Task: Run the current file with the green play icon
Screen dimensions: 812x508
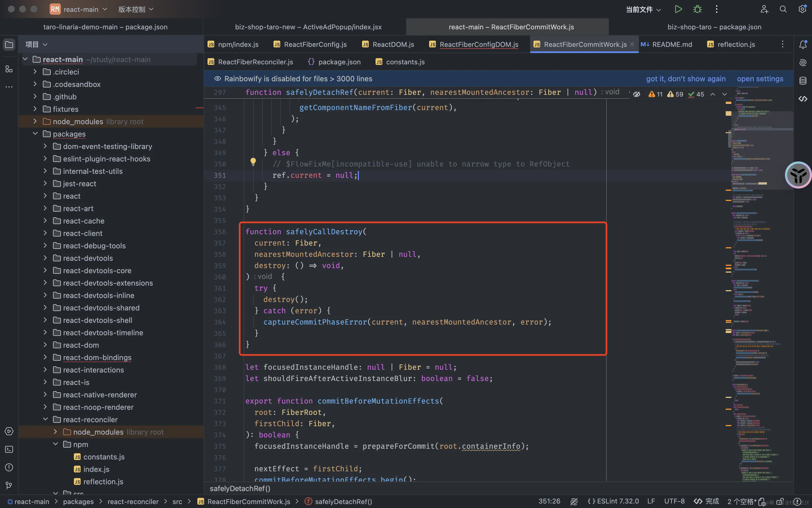Action: pyautogui.click(x=678, y=9)
